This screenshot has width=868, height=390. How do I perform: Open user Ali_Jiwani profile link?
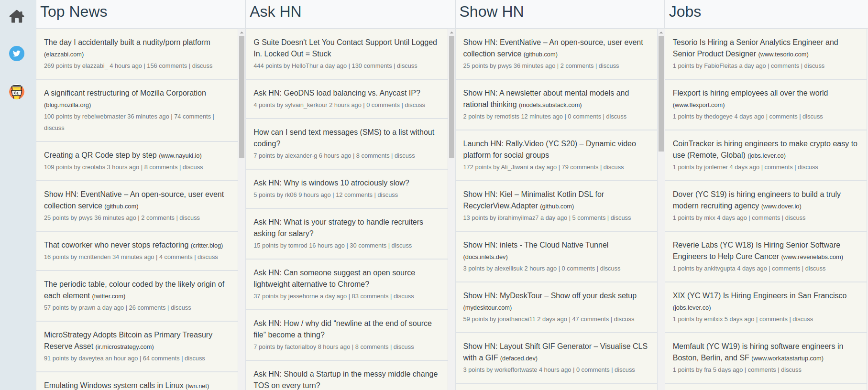[x=515, y=167]
